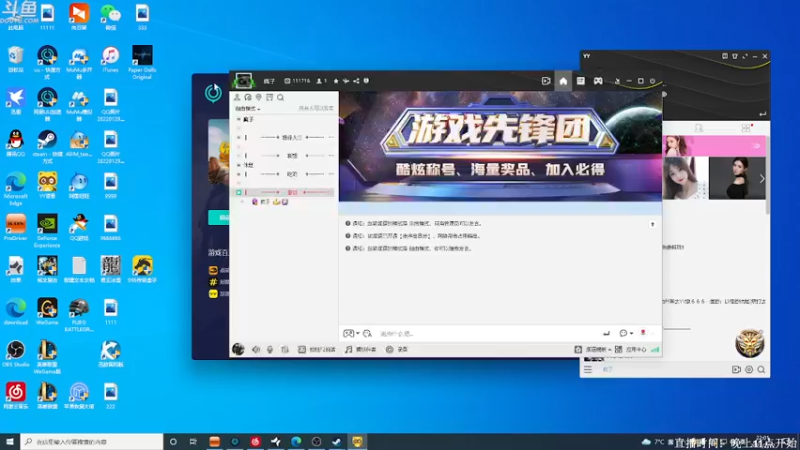Open hamburger menu at YY window bottom
800x450 pixels.
588,369
